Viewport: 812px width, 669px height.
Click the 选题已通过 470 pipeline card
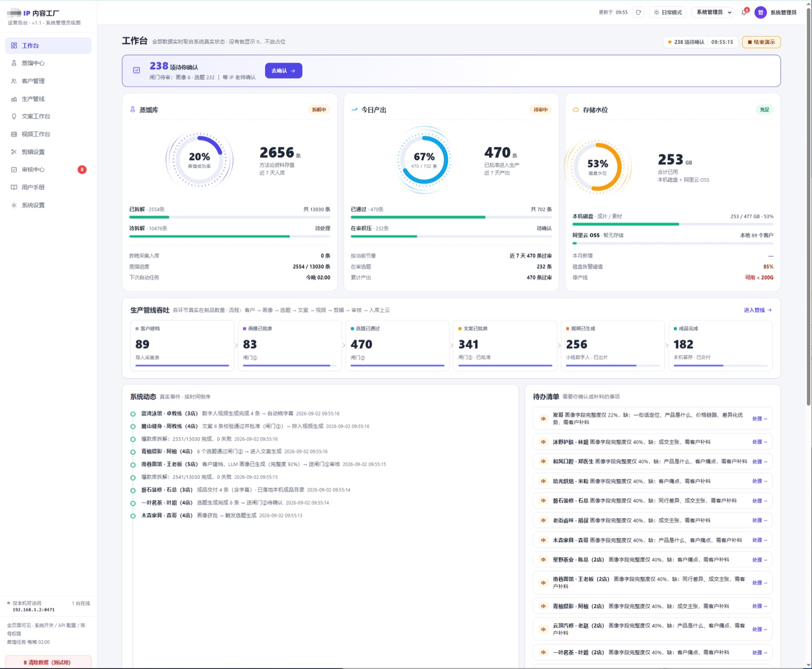point(397,346)
